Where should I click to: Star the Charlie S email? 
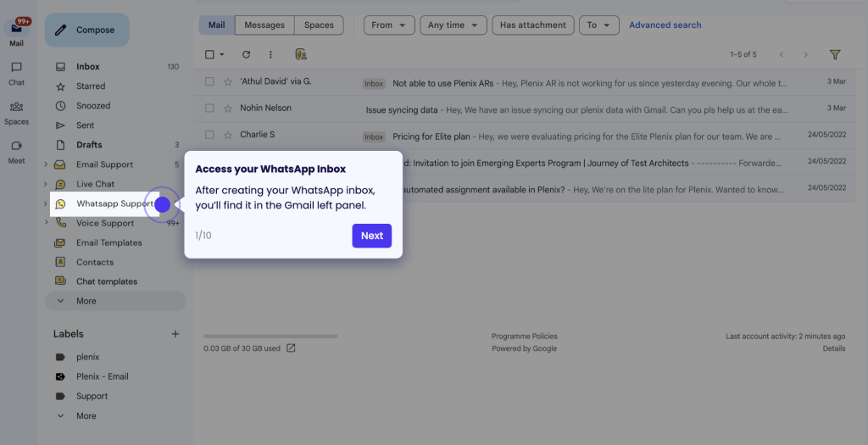227,135
